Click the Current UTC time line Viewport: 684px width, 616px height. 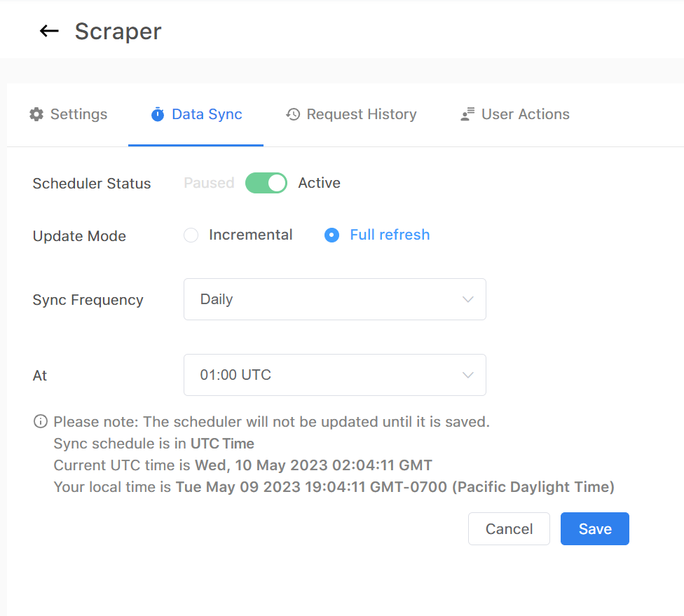pyautogui.click(x=242, y=465)
